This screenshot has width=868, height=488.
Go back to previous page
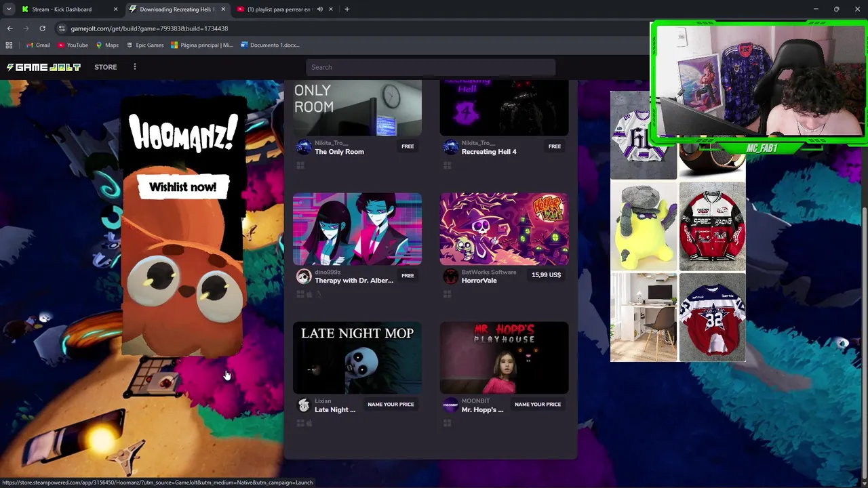9,28
